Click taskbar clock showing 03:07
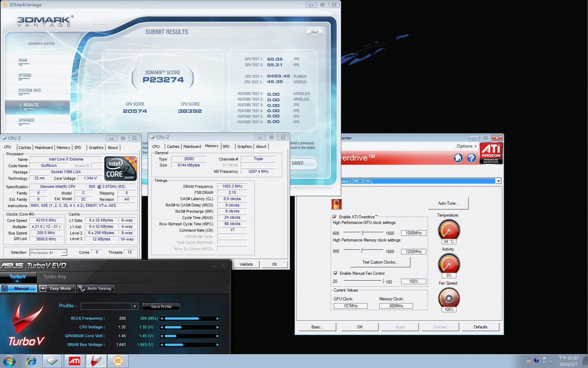Image resolution: width=588 pixels, height=368 pixels. (568, 361)
